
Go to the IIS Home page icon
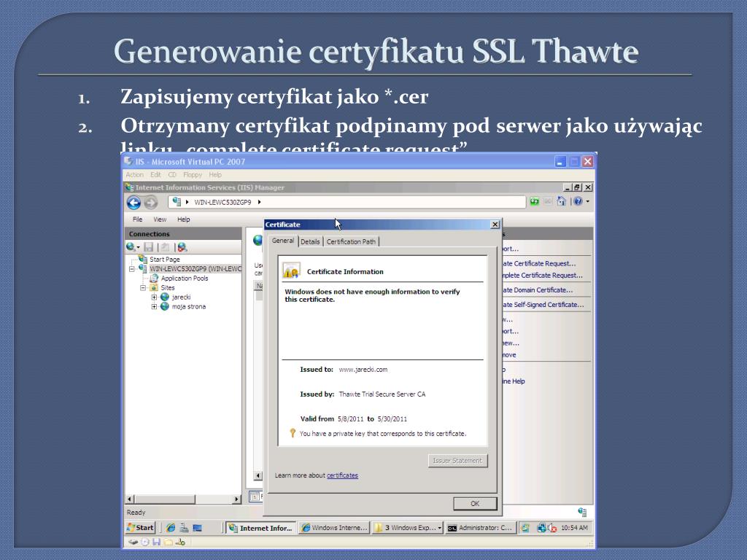click(x=561, y=202)
